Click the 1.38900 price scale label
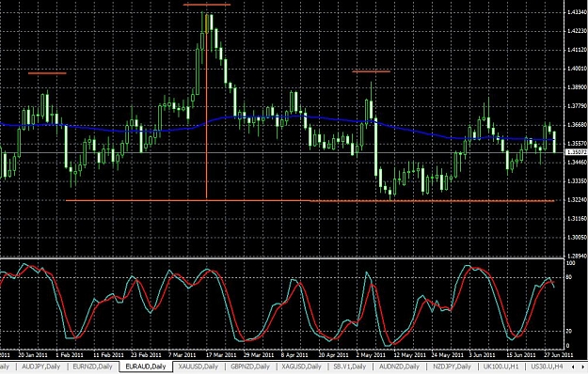 (577, 86)
